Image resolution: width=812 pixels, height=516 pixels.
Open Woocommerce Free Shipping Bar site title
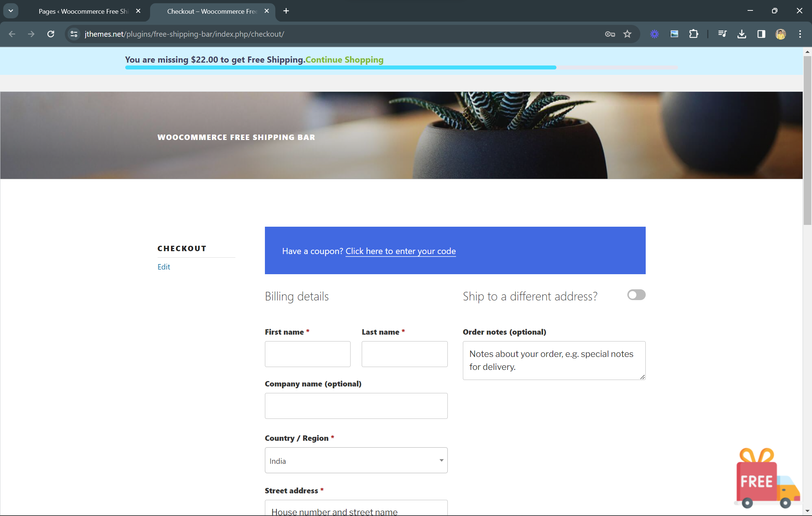coord(236,137)
